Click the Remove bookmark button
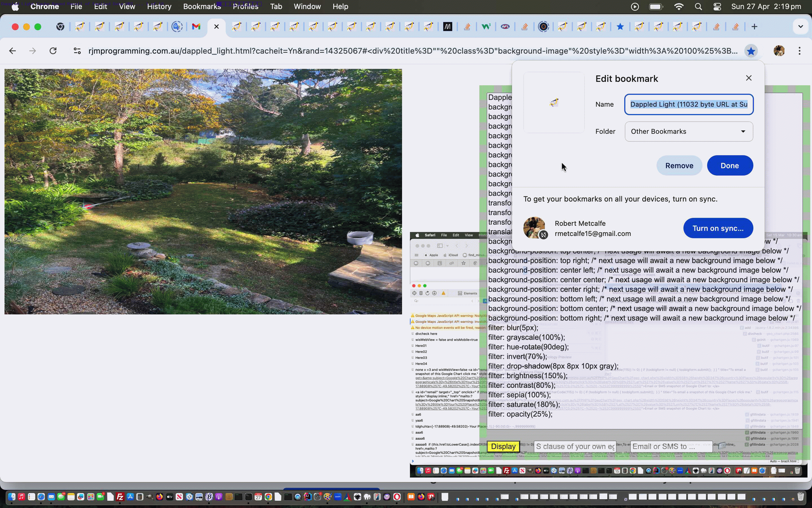The image size is (812, 508). 679,165
